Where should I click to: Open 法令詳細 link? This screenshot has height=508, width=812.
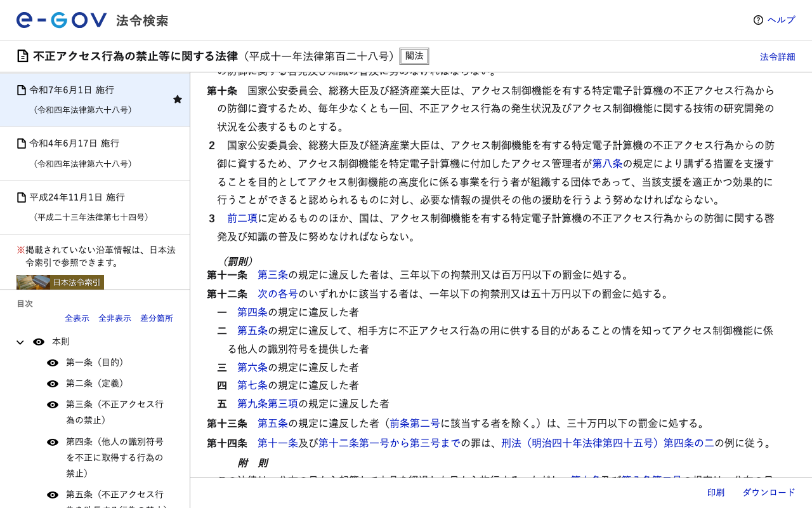point(777,57)
